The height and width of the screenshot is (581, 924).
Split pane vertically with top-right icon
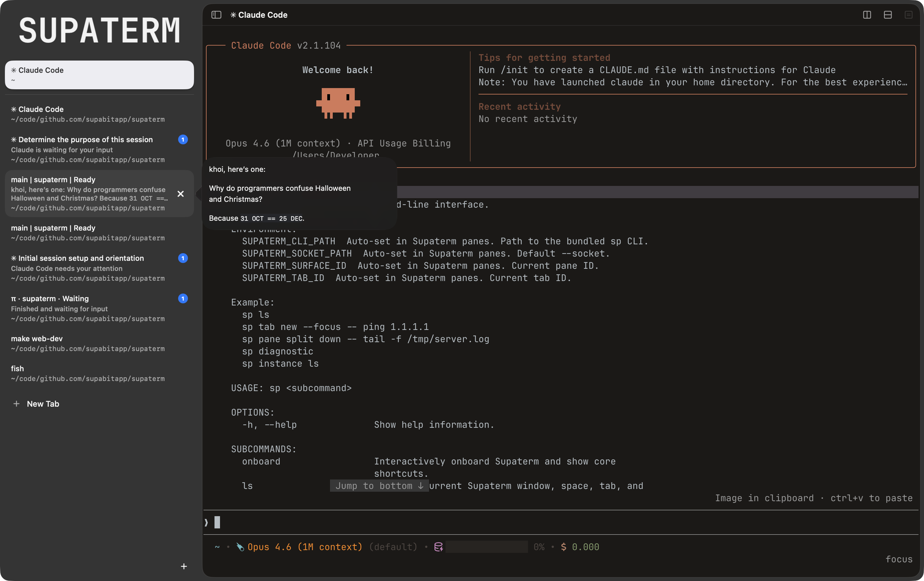[867, 15]
